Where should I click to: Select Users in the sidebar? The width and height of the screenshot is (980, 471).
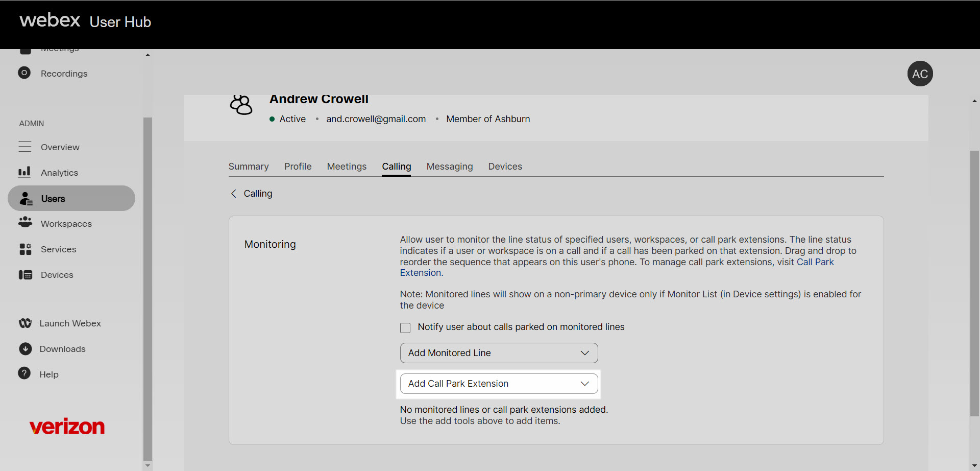(x=71, y=198)
